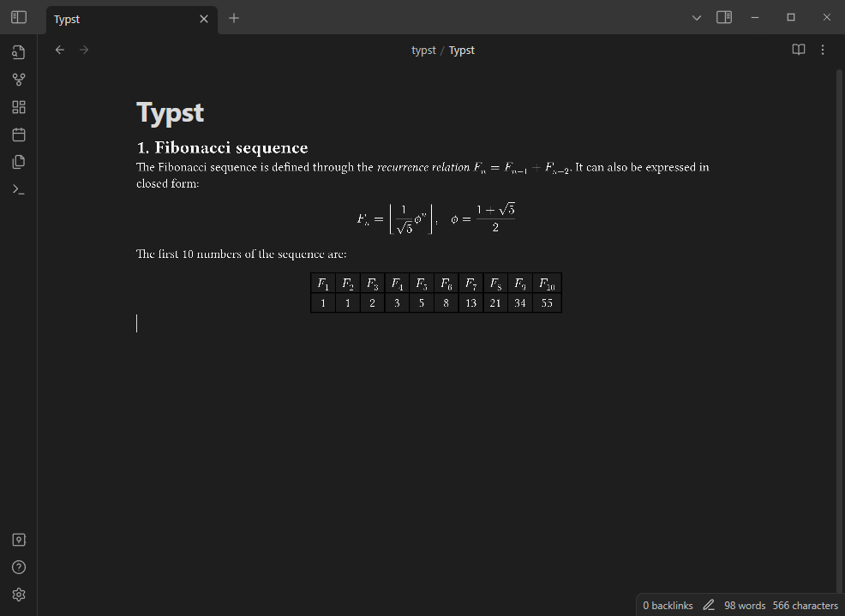Screen dimensions: 845x616
Task: Open graph view
Action: coord(19,80)
